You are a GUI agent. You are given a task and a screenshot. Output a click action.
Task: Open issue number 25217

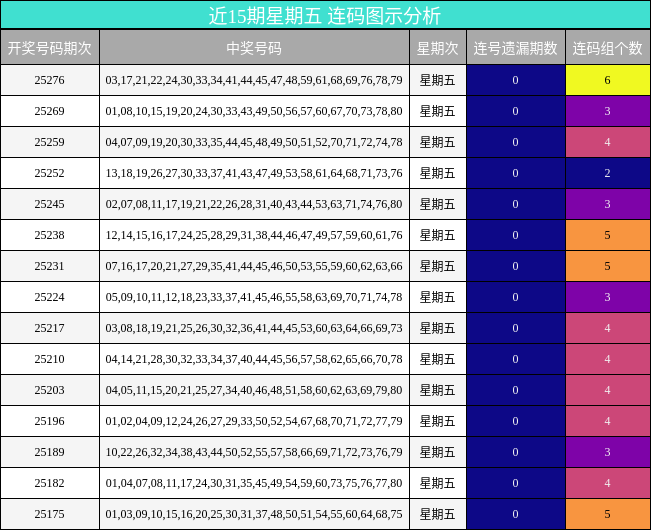tap(49, 328)
